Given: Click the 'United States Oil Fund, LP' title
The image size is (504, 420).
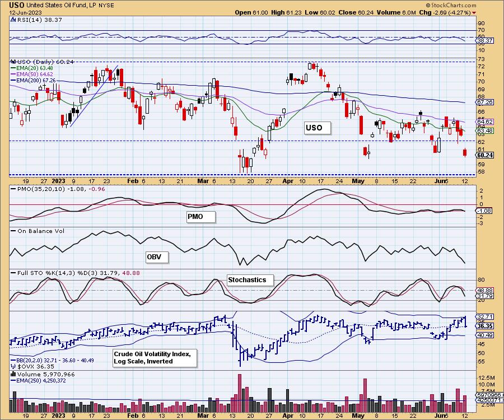Looking at the screenshot, I should pos(60,6).
